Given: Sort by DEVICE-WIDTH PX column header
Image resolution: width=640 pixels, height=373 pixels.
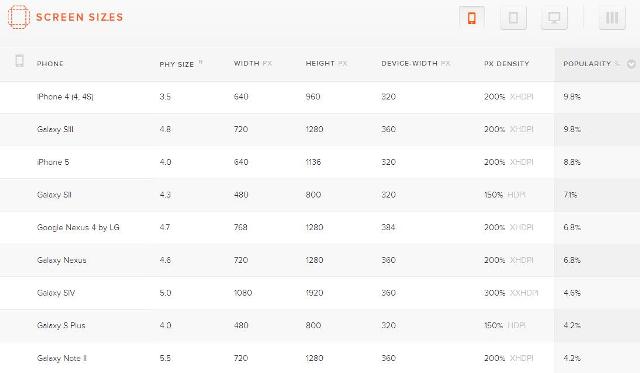Looking at the screenshot, I should [x=416, y=63].
